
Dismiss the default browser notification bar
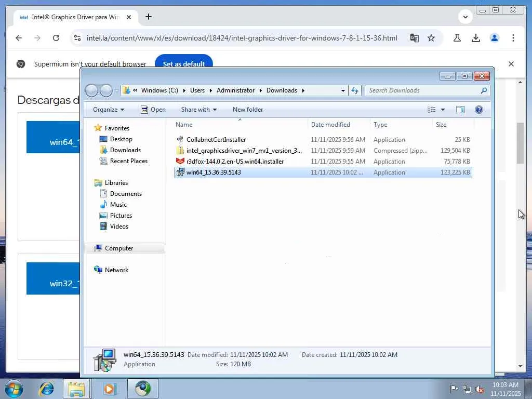[x=511, y=64]
